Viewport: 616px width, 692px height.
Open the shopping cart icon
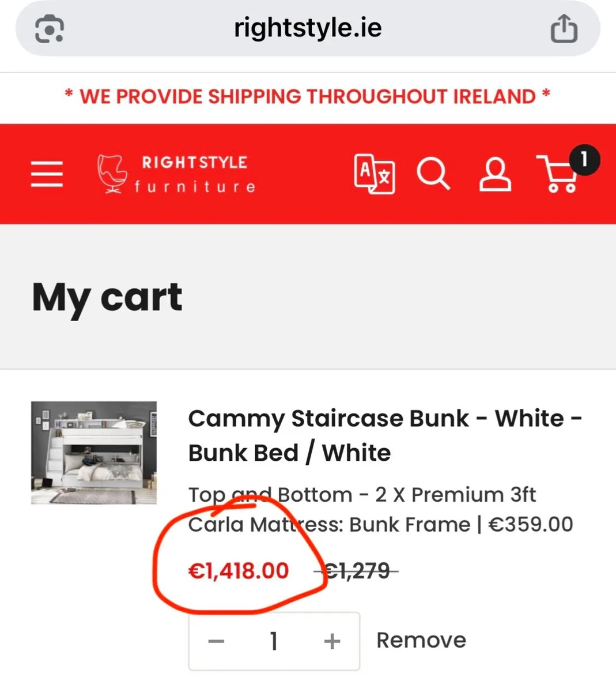(x=557, y=174)
